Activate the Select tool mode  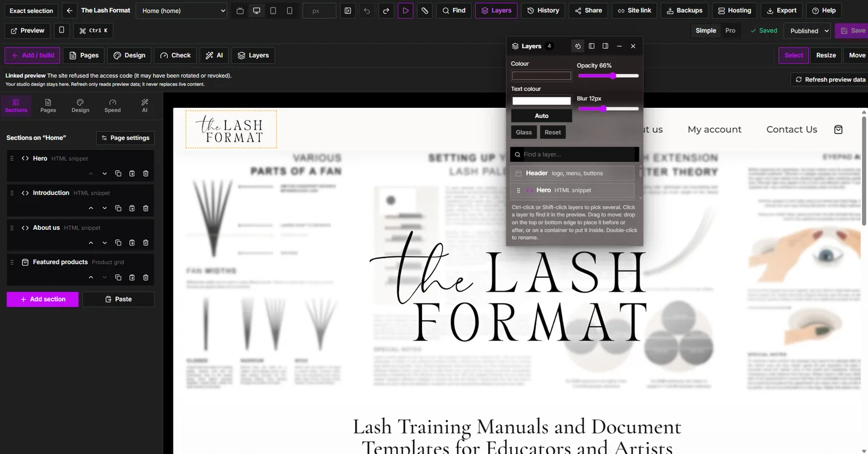coord(794,55)
